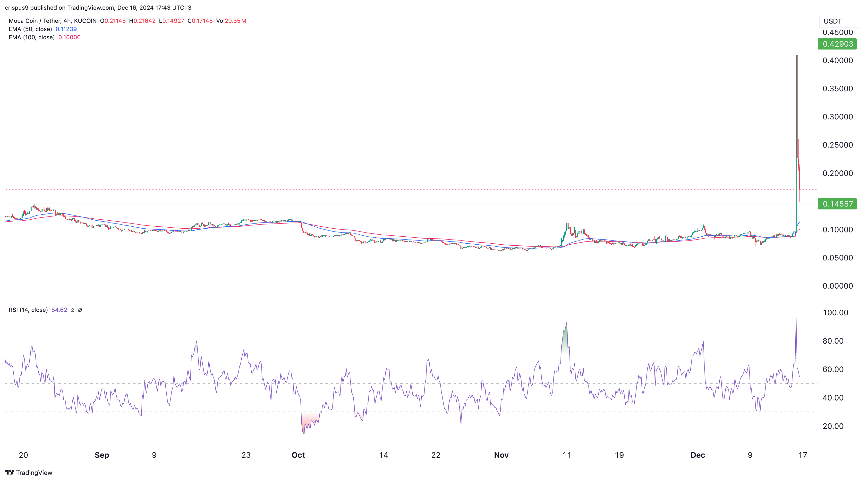This screenshot has width=868, height=481.
Task: Click the 0.45000 price axis label
Action: click(838, 33)
